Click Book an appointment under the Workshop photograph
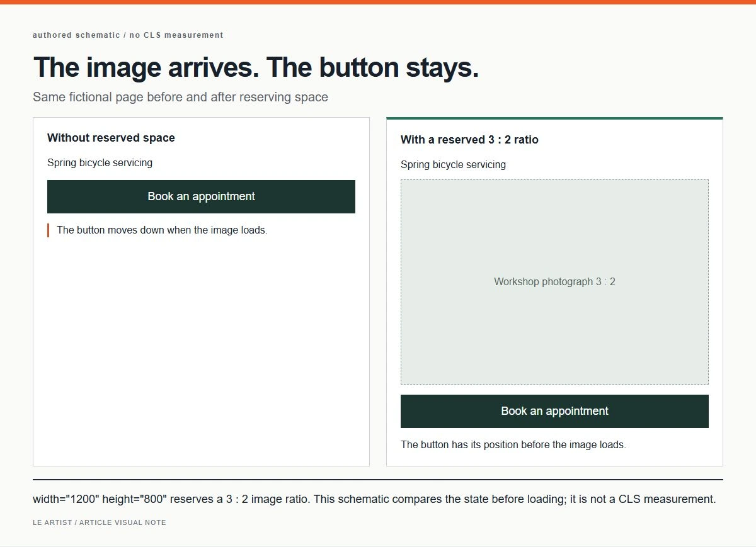Screen dimensions: 756x547 click(x=554, y=411)
